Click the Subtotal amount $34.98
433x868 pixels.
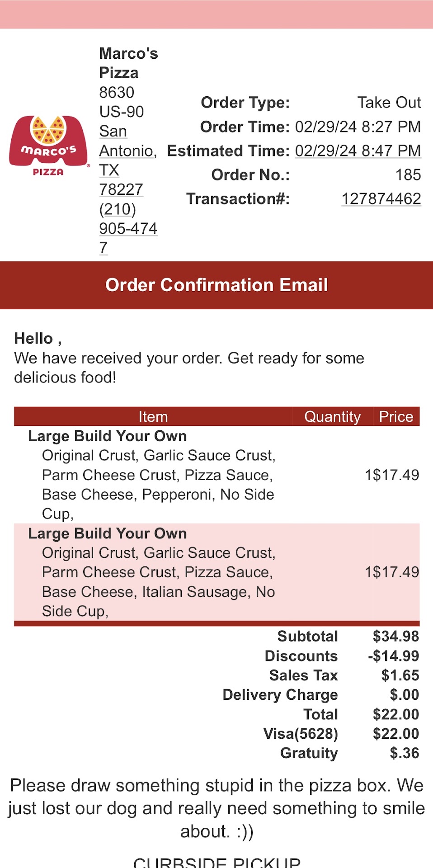tap(395, 636)
